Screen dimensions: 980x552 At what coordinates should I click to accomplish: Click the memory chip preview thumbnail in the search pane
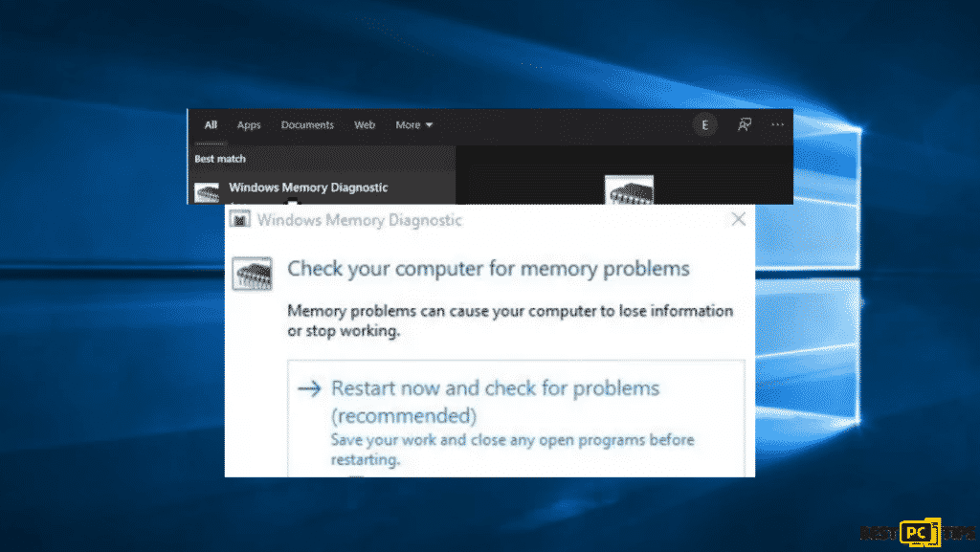pos(629,189)
